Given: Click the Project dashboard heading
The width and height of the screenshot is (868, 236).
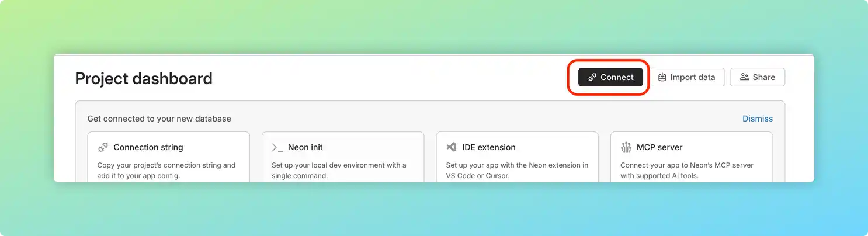Looking at the screenshot, I should tap(144, 78).
